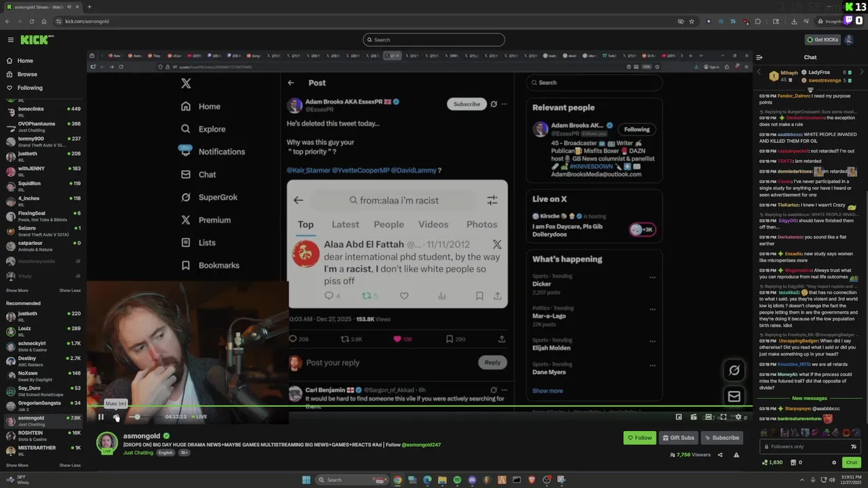Open Windows Start menu
Image resolution: width=868 pixels, height=488 pixels.
click(x=307, y=480)
